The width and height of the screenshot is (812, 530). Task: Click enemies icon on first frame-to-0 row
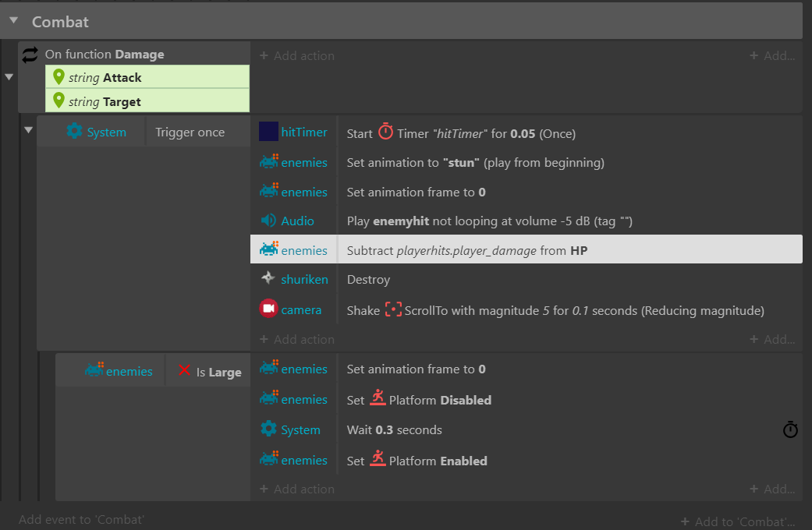pos(269,190)
